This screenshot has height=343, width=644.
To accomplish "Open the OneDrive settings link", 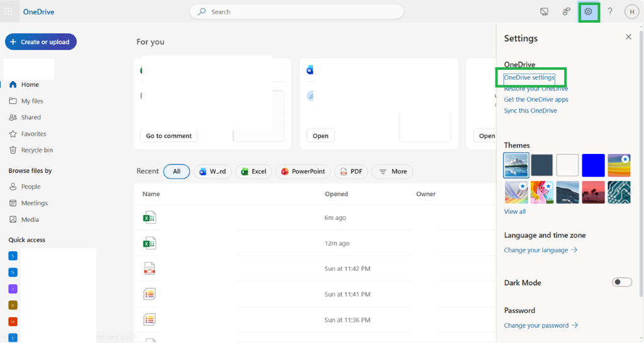I will click(529, 77).
